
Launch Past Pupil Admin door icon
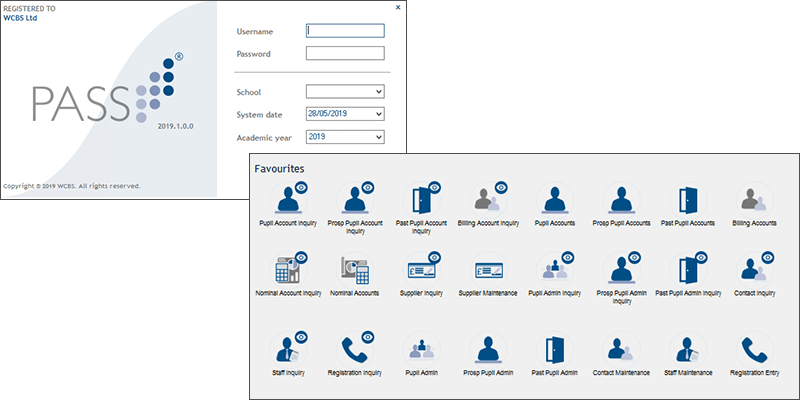(x=555, y=350)
